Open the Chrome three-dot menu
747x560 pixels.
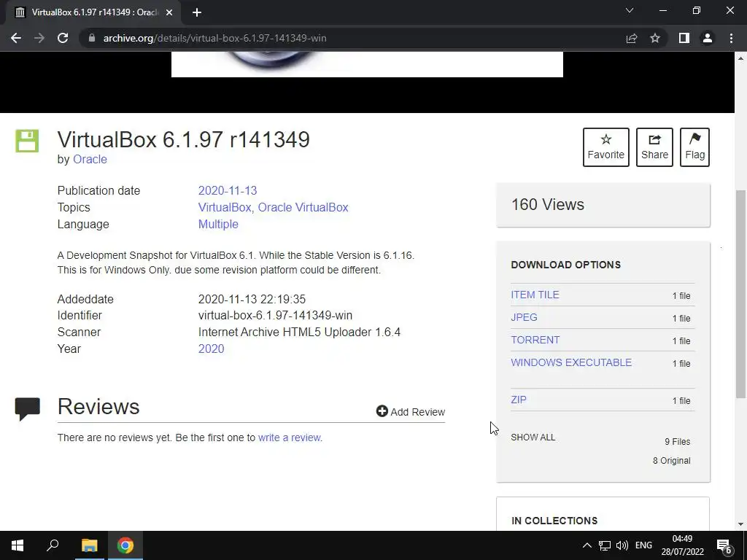click(731, 38)
